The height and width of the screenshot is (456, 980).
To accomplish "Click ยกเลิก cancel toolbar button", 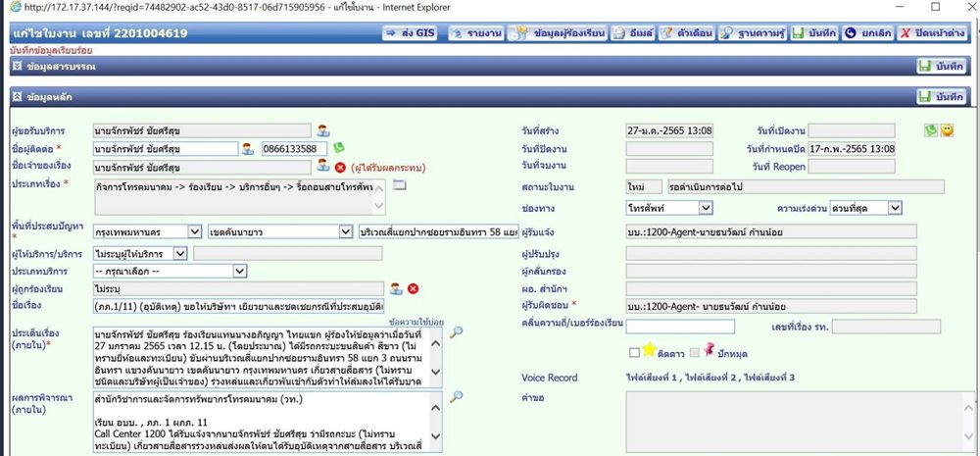I will (x=867, y=33).
